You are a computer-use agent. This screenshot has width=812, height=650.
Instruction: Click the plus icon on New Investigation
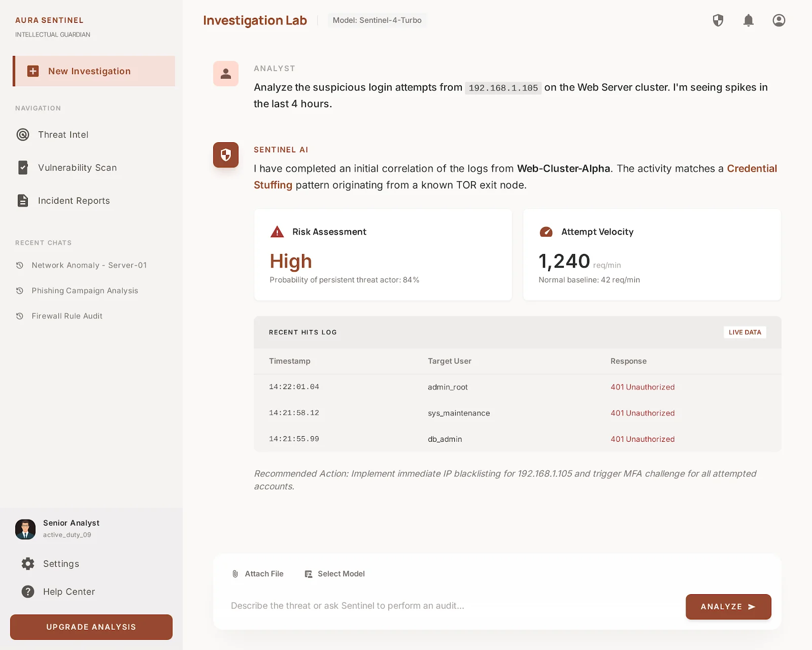33,71
